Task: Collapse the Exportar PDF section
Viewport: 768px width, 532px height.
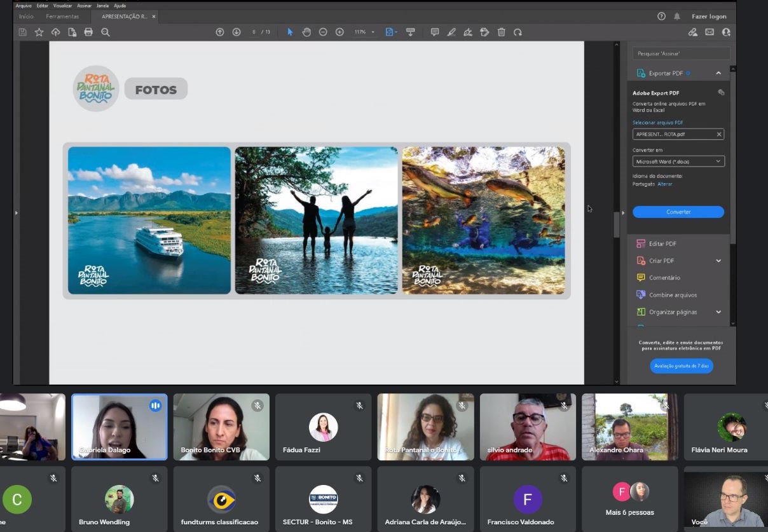Action: click(x=718, y=73)
